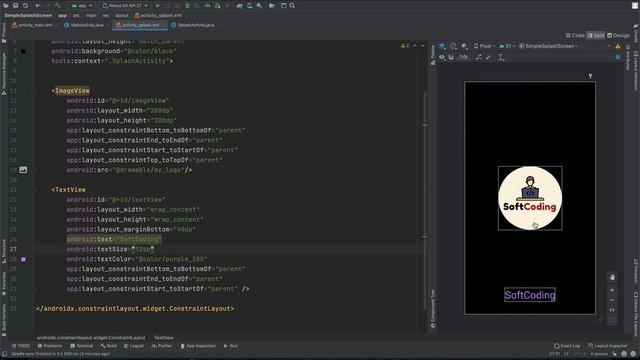Click the Save All toolbar icon
Image resolution: width=640 pixels, height=360 pixels.
(16, 5)
